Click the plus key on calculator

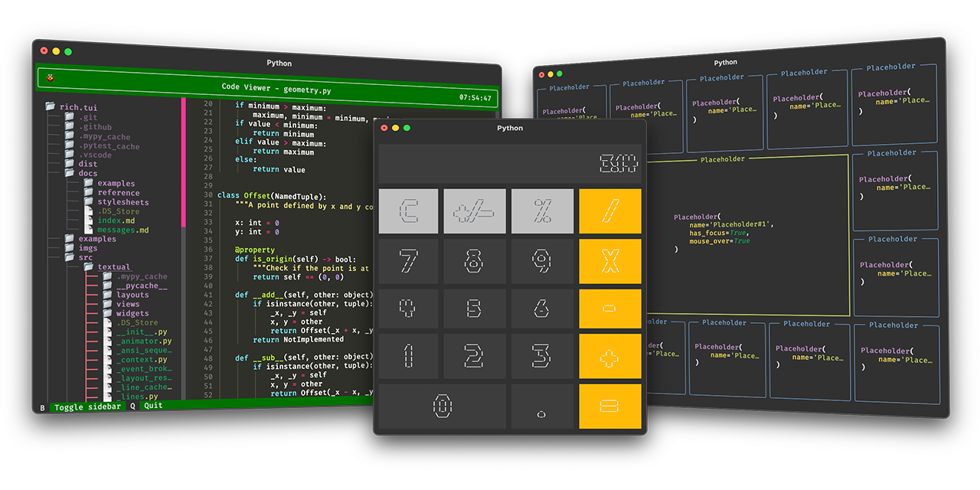coord(610,356)
